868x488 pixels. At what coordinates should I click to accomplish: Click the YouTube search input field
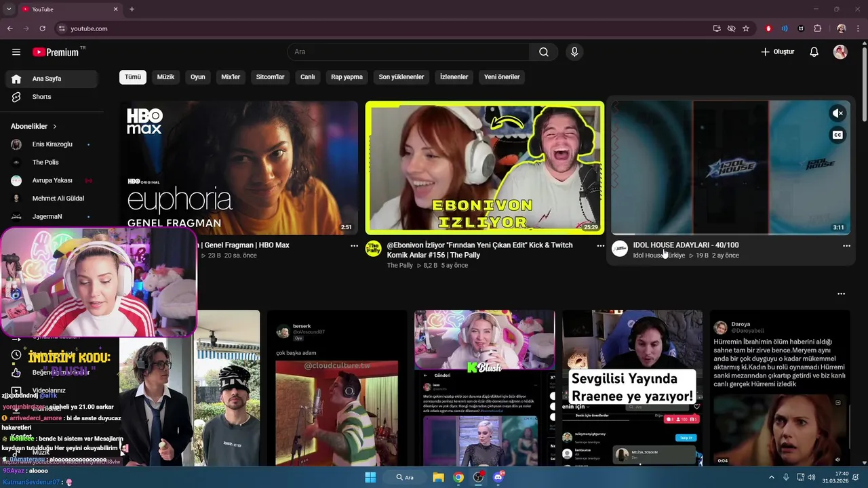click(x=409, y=52)
